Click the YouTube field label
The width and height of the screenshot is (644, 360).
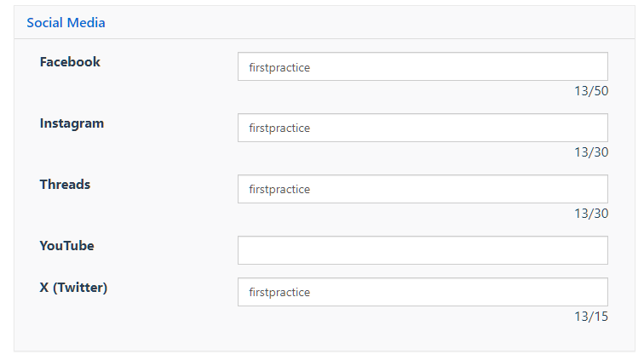[x=66, y=246]
